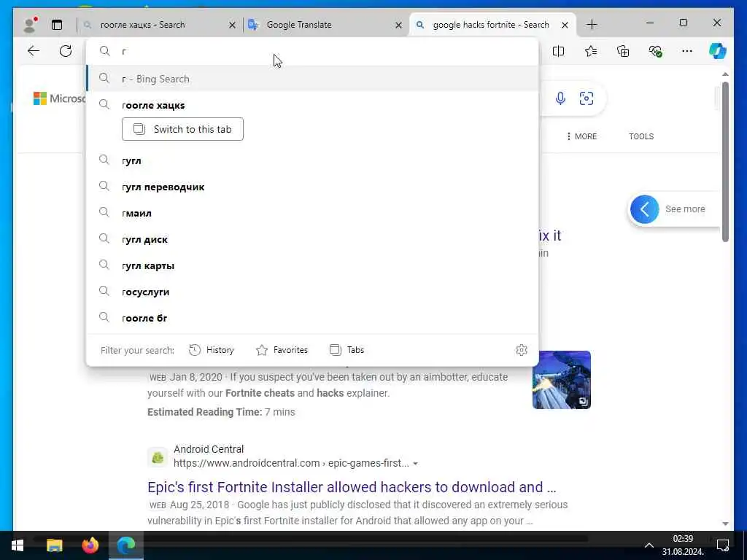Choose the 'гоогле бг' suggestion
747x560 pixels.
coord(312,318)
